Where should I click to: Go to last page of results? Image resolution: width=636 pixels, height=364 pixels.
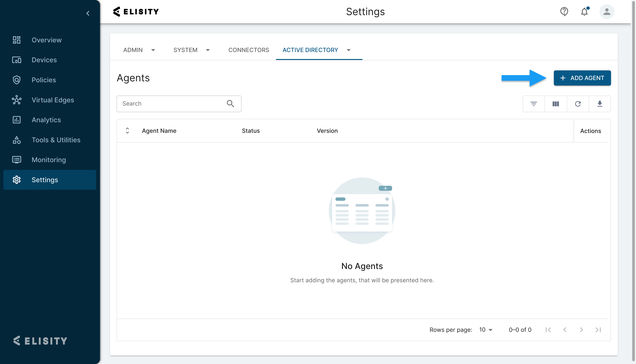[598, 330]
